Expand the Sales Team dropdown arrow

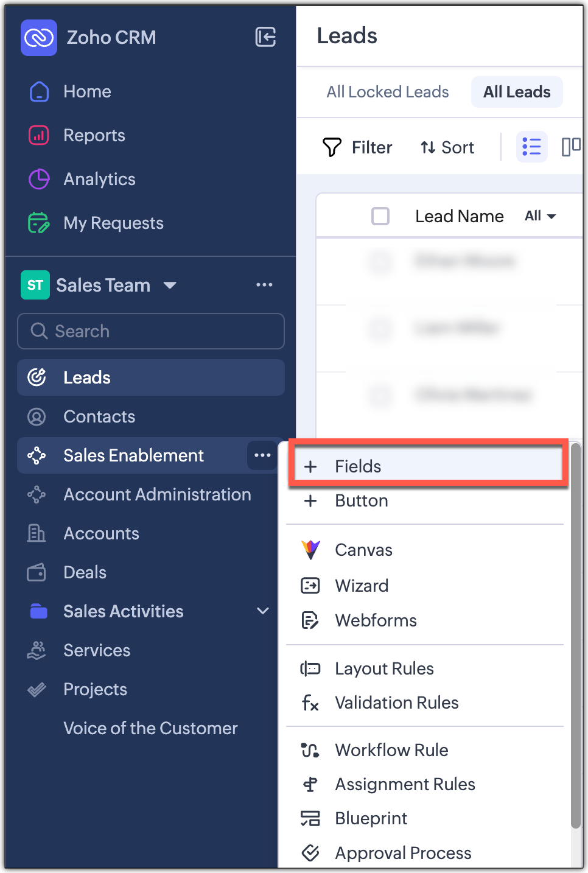click(x=170, y=285)
